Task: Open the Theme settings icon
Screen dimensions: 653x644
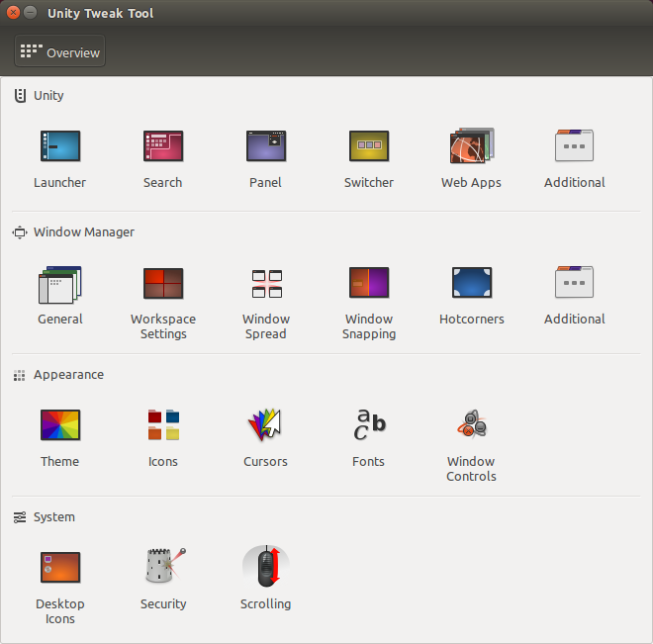Action: (x=60, y=425)
